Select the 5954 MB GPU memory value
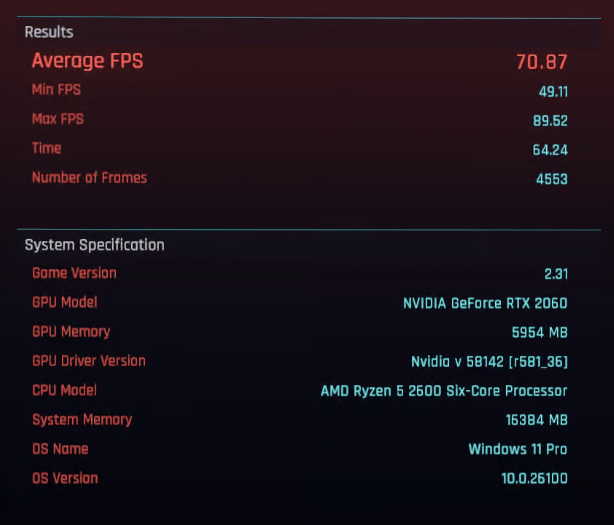The width and height of the screenshot is (614, 525). tap(540, 333)
